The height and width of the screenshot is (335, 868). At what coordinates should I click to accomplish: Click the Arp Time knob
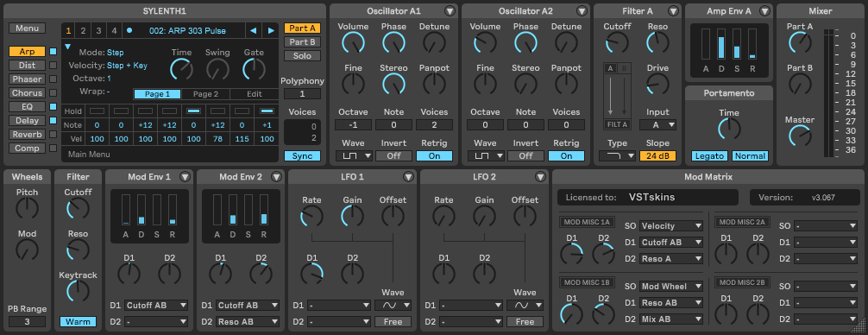click(x=181, y=69)
